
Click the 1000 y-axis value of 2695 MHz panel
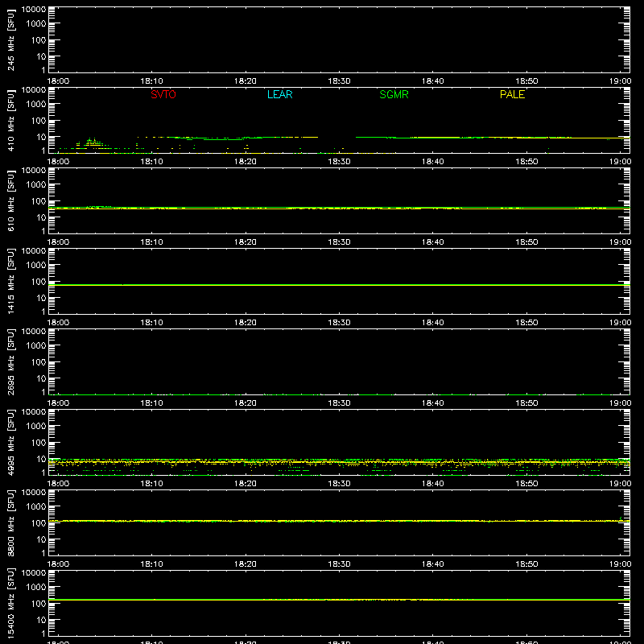tap(36, 346)
